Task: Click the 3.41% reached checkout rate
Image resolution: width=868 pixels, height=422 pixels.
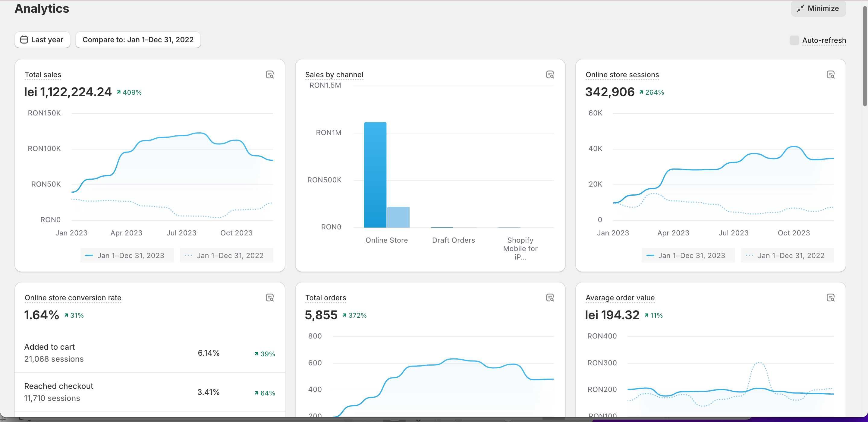Action: pos(208,392)
